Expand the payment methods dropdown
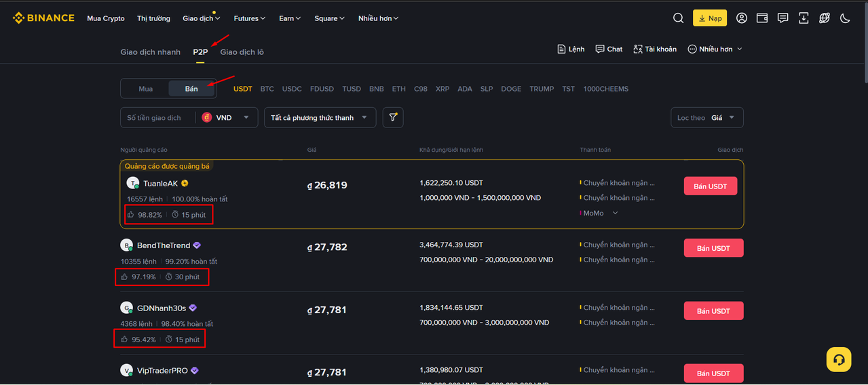The height and width of the screenshot is (385, 868). point(320,117)
